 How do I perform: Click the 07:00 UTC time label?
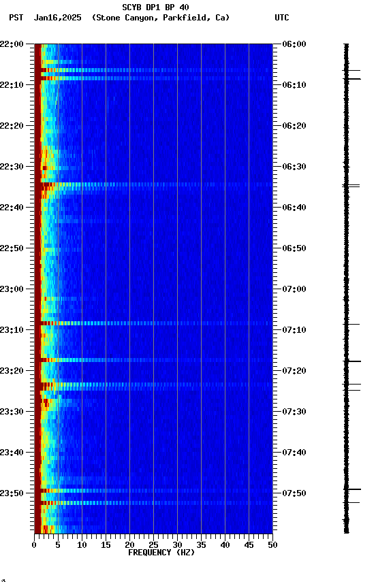[x=294, y=289]
